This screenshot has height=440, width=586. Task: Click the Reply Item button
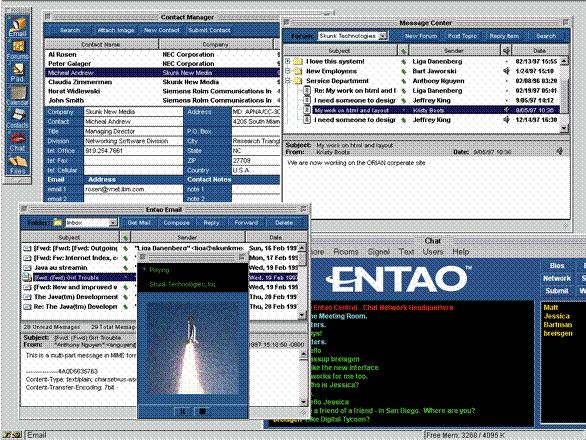tap(504, 36)
